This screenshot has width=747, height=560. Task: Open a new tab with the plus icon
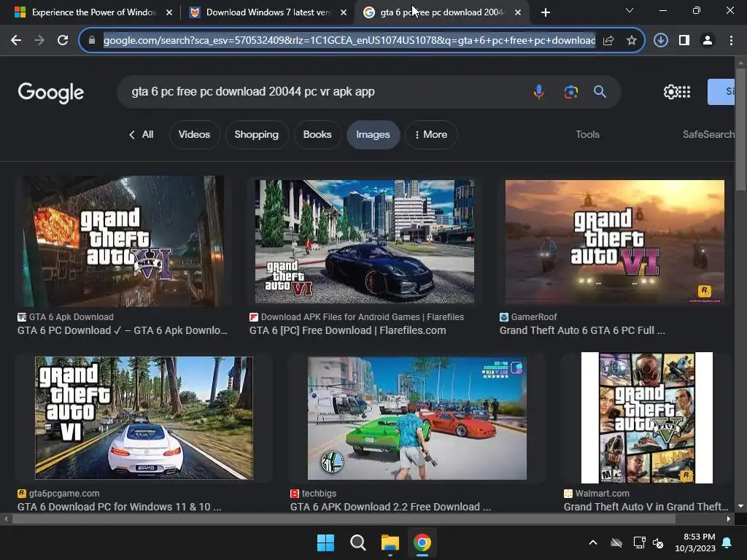click(x=546, y=12)
